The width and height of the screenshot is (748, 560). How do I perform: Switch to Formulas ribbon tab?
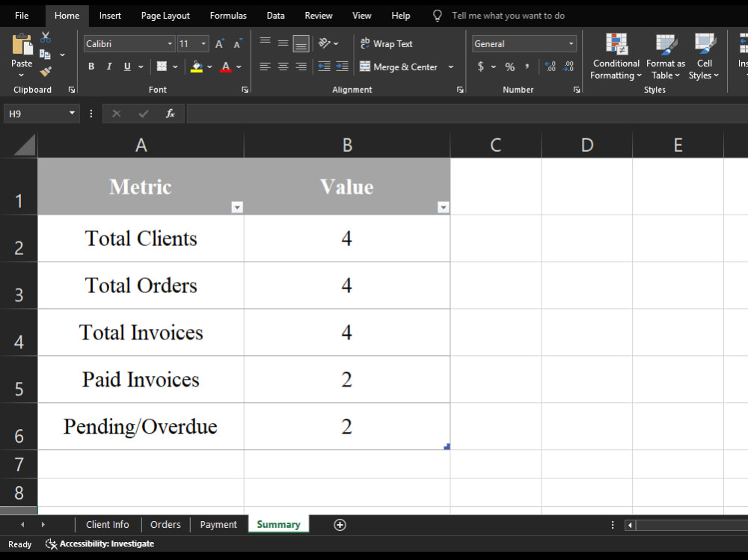(x=228, y=16)
